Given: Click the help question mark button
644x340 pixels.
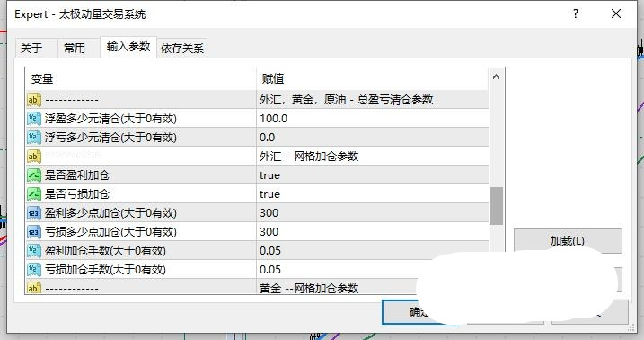Looking at the screenshot, I should point(576,14).
